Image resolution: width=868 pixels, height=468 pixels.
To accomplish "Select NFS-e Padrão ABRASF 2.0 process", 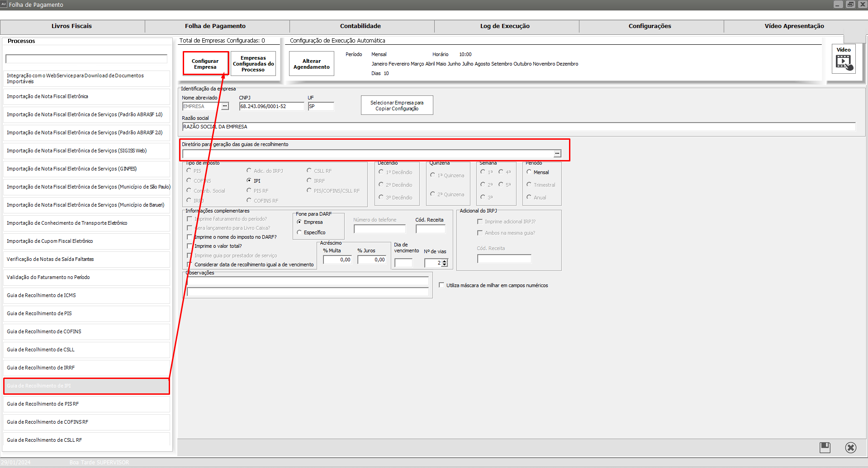I will 86,132.
